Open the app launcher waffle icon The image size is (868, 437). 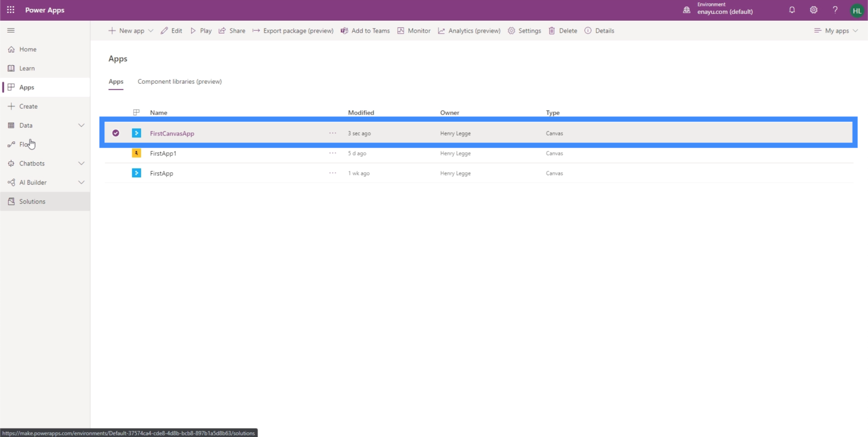pos(10,10)
